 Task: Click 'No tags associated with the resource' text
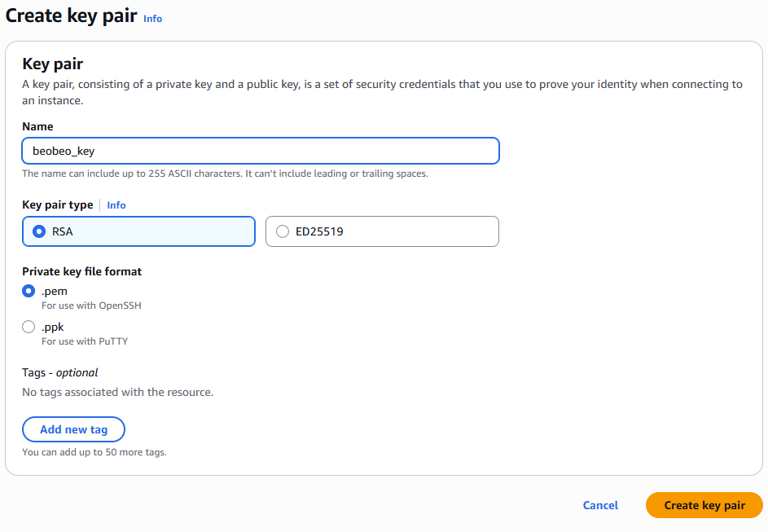[117, 392]
